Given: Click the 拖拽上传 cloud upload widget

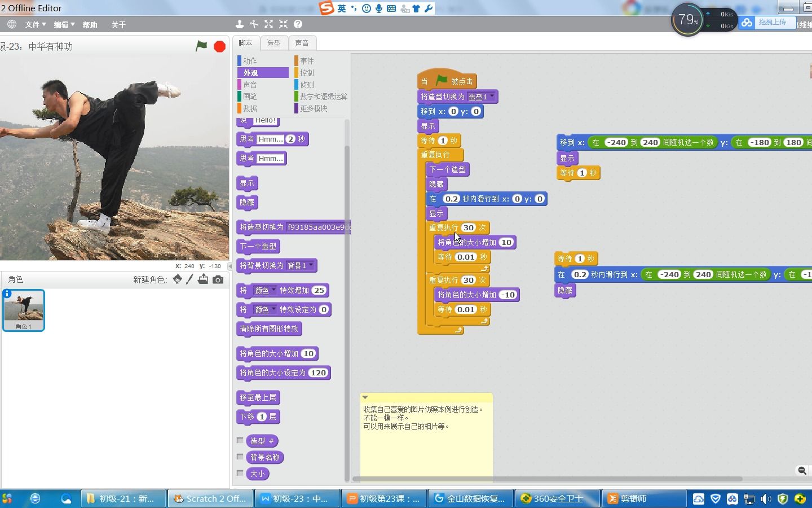Looking at the screenshot, I should pyautogui.click(x=766, y=22).
